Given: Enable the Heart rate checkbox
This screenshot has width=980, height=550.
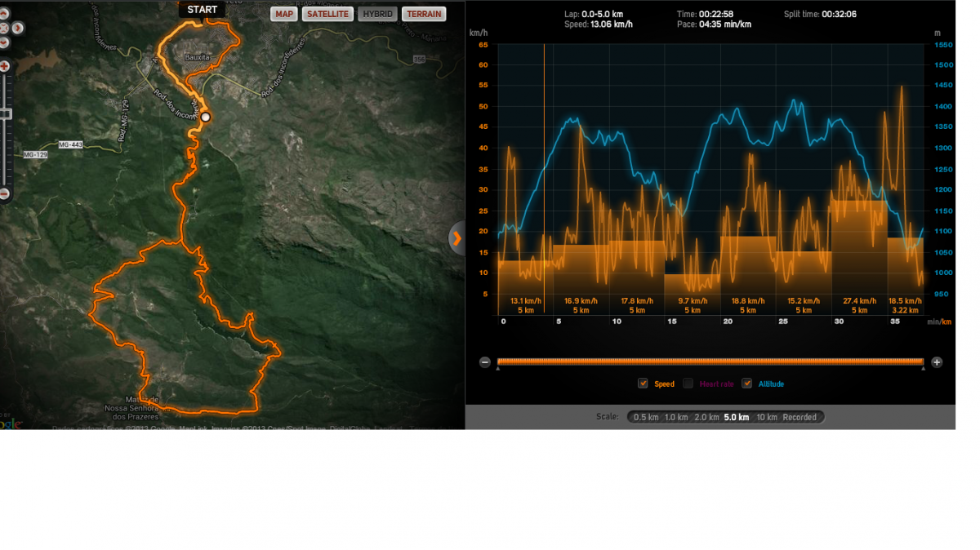Looking at the screenshot, I should [x=688, y=384].
